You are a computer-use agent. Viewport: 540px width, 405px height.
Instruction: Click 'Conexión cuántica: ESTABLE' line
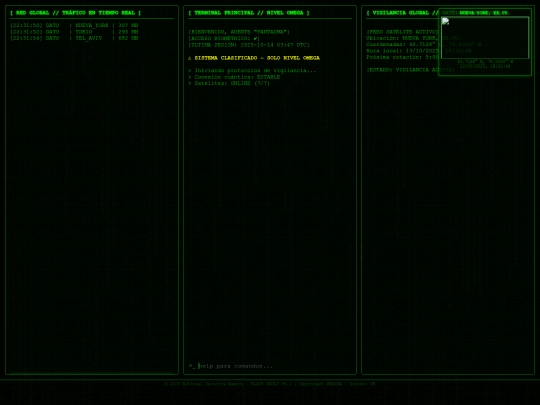click(234, 77)
